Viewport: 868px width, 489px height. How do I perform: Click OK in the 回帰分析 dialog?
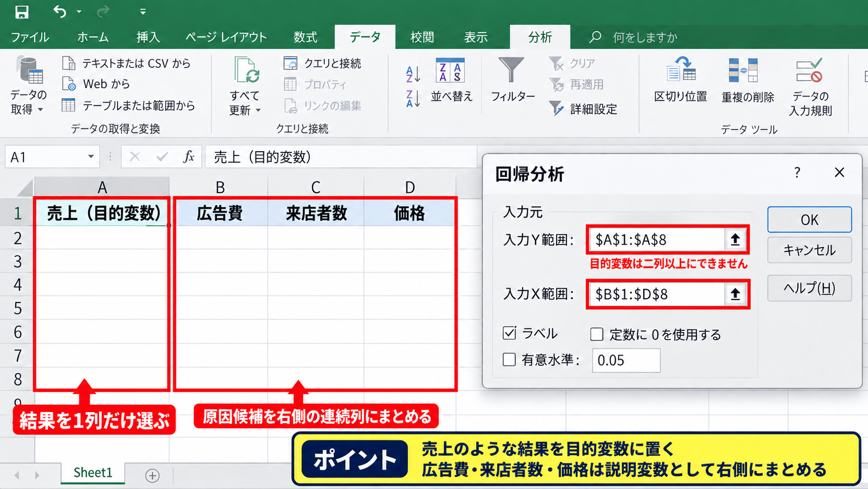click(x=809, y=220)
